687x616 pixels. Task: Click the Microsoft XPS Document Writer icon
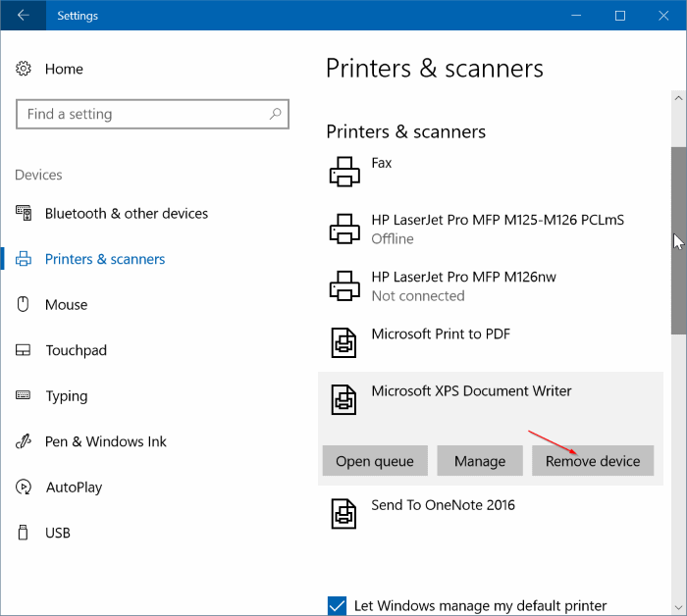pos(343,399)
